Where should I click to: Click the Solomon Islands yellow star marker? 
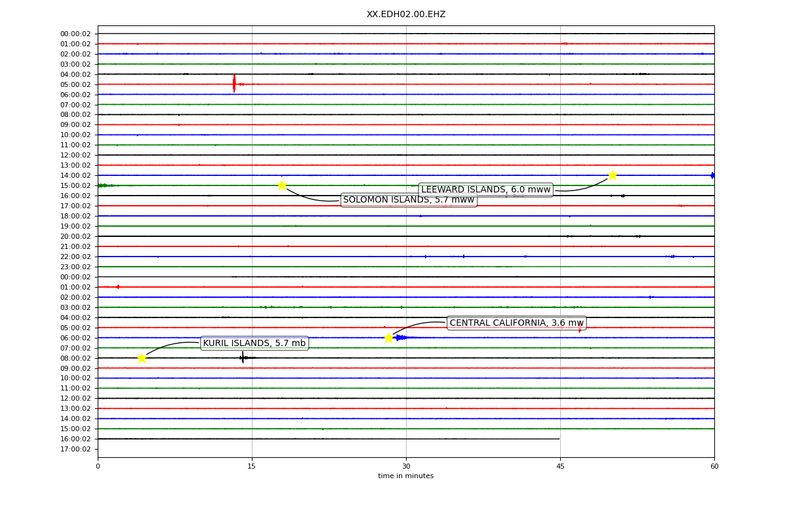(x=282, y=185)
